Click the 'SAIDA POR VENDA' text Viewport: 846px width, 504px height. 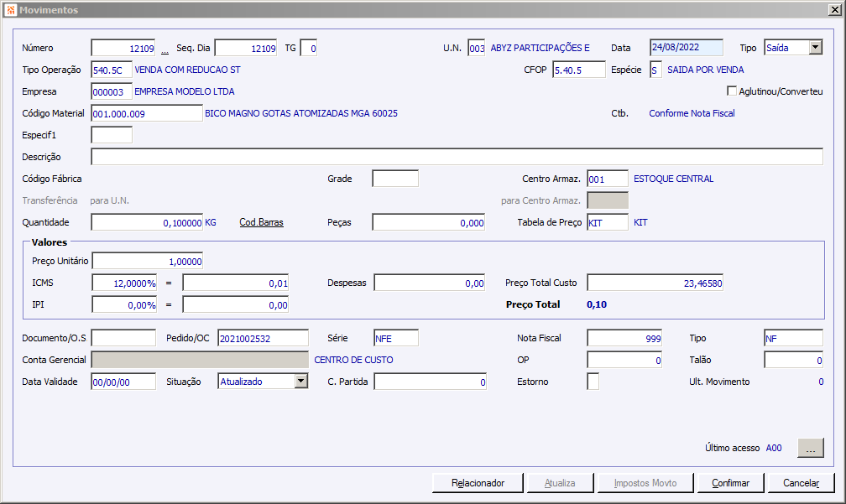click(x=705, y=70)
